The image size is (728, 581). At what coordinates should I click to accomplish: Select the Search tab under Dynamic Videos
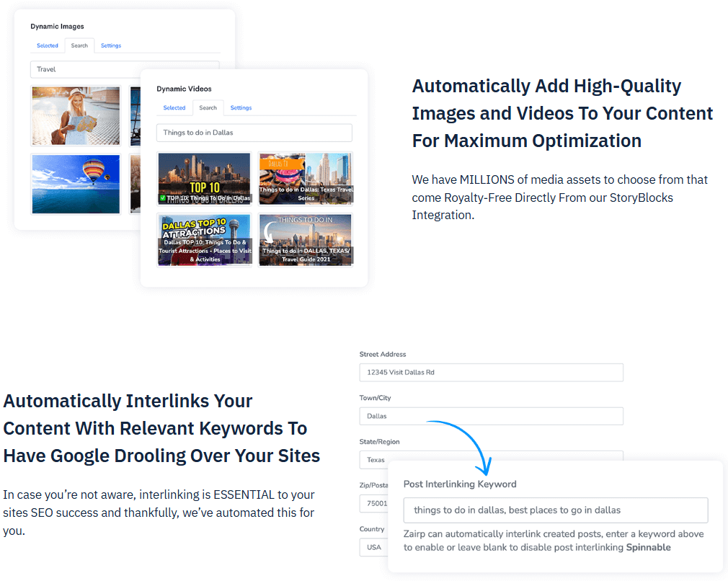[x=208, y=107]
